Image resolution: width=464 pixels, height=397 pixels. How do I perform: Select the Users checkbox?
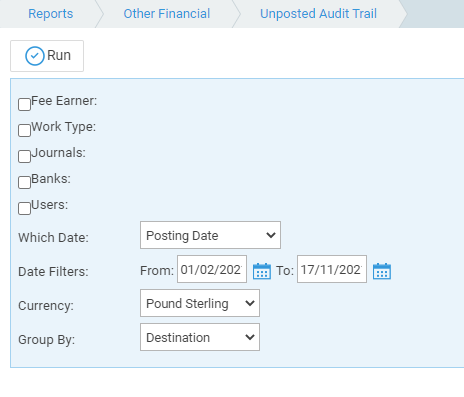point(24,208)
